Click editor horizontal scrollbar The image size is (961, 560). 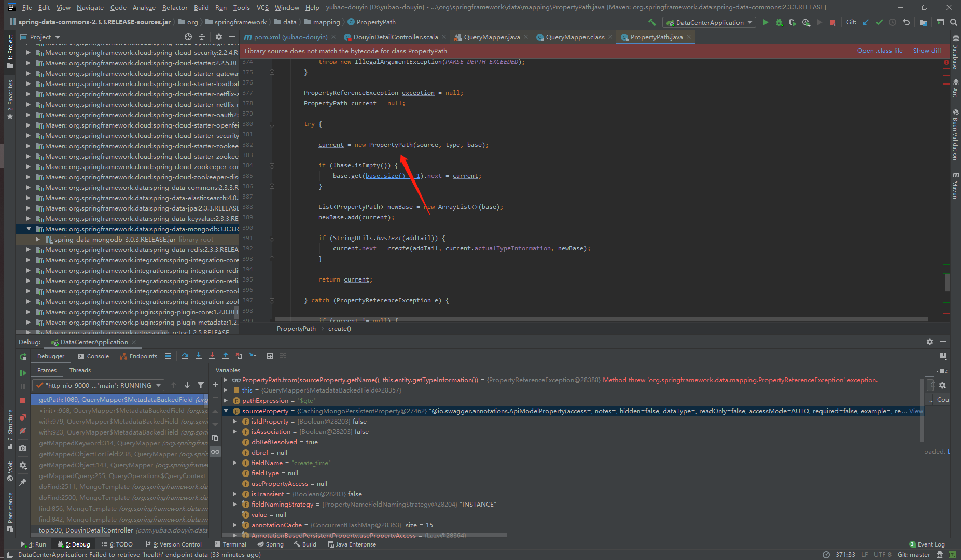click(x=601, y=319)
